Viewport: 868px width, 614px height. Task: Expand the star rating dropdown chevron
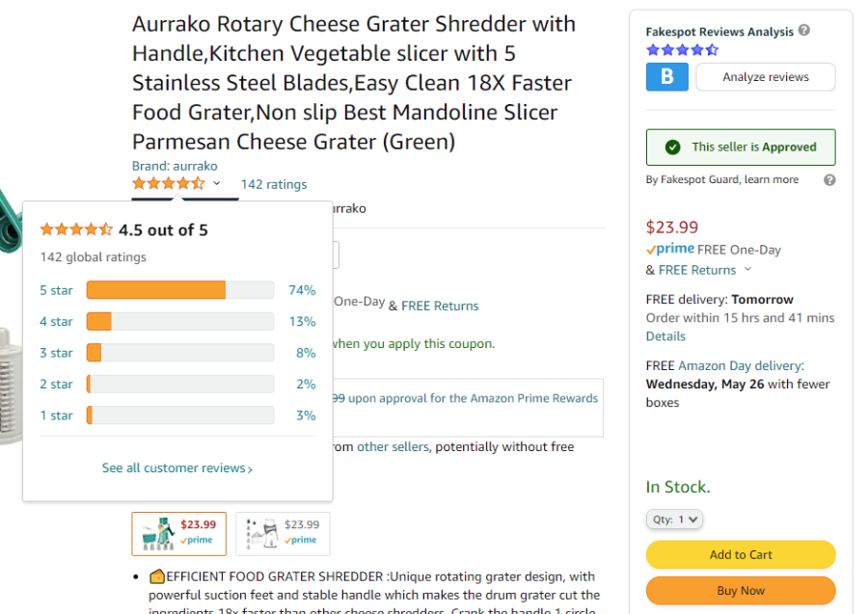216,183
